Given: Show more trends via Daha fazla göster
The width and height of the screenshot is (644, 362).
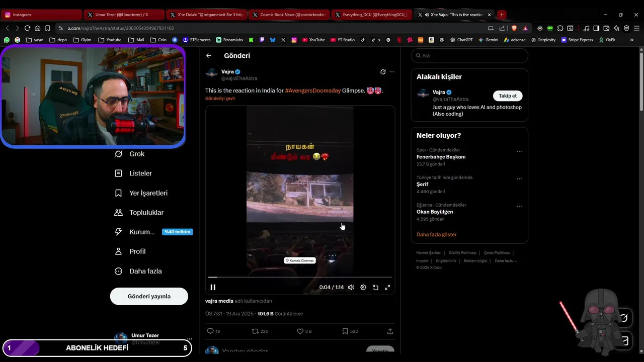Looking at the screenshot, I should (436, 235).
